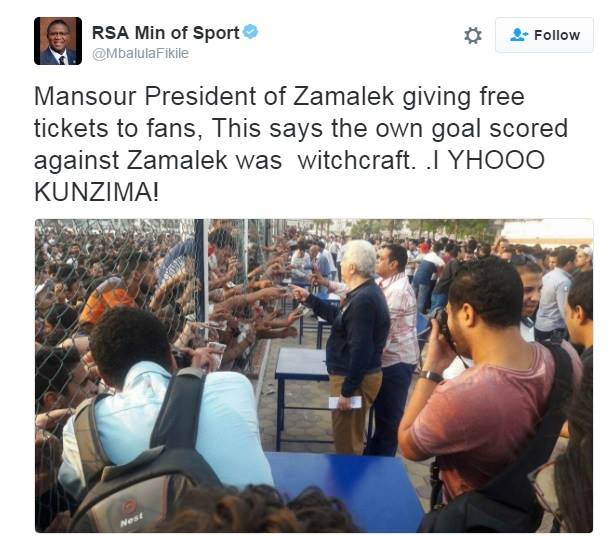
Task: Click the tweet text about Zamalek
Action: pos(300,144)
